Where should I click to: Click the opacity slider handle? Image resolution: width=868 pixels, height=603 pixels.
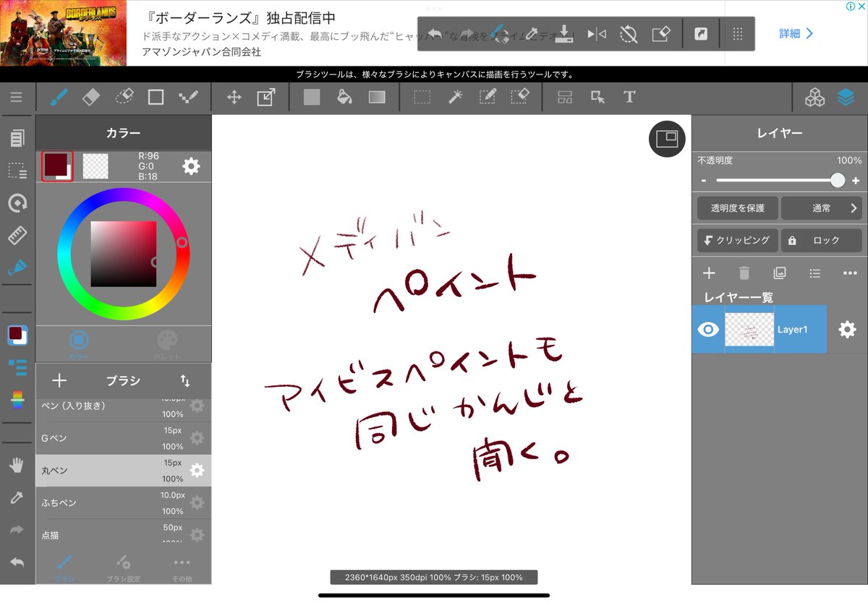click(837, 181)
